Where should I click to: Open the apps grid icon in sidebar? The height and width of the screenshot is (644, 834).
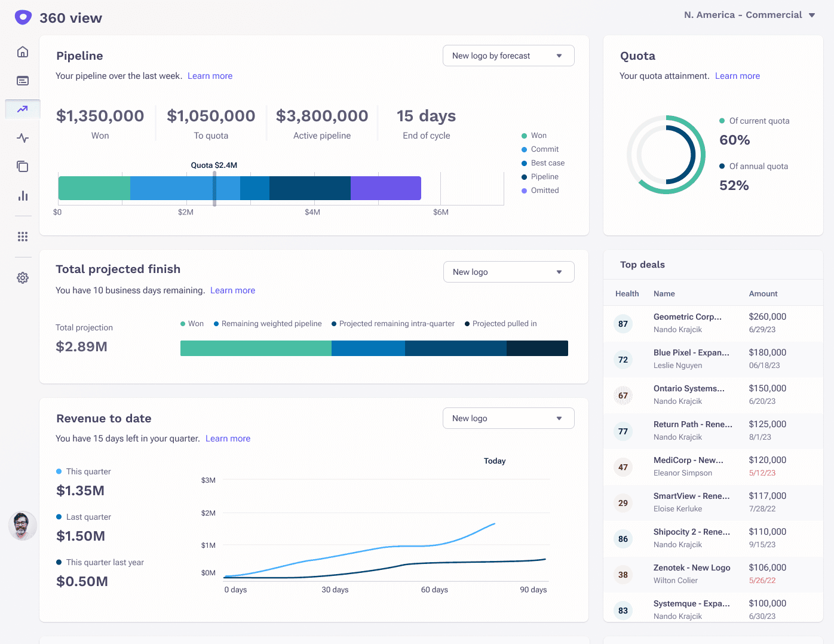pos(22,237)
